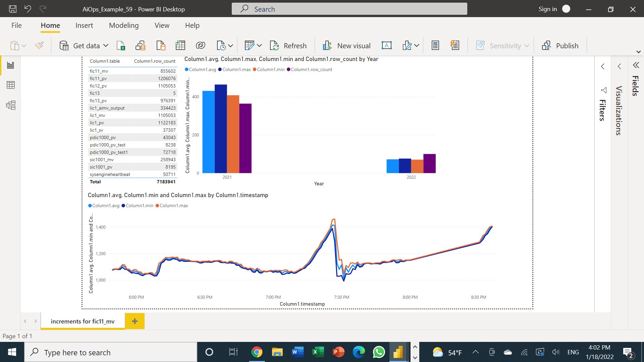Add a new page with the plus button
644x362 pixels.
point(135,321)
